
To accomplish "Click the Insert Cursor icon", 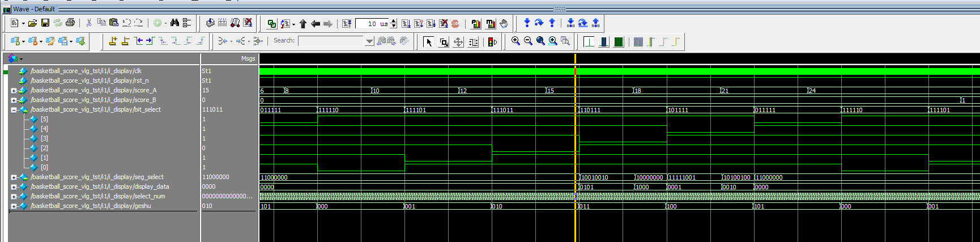I will [x=113, y=41].
